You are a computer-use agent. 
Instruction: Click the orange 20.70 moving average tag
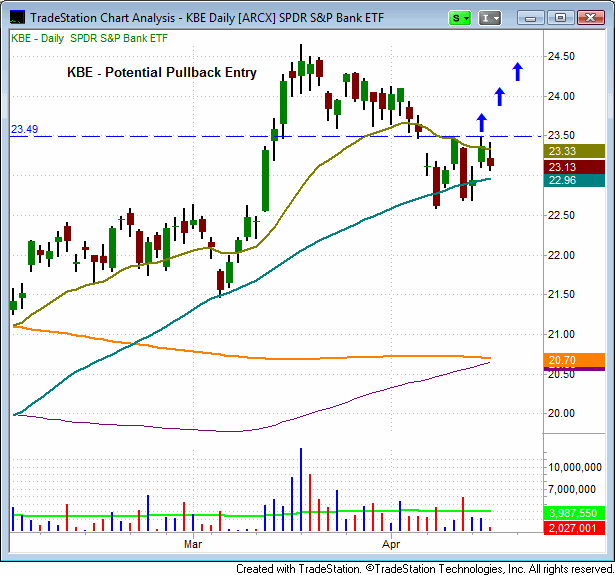coord(574,360)
